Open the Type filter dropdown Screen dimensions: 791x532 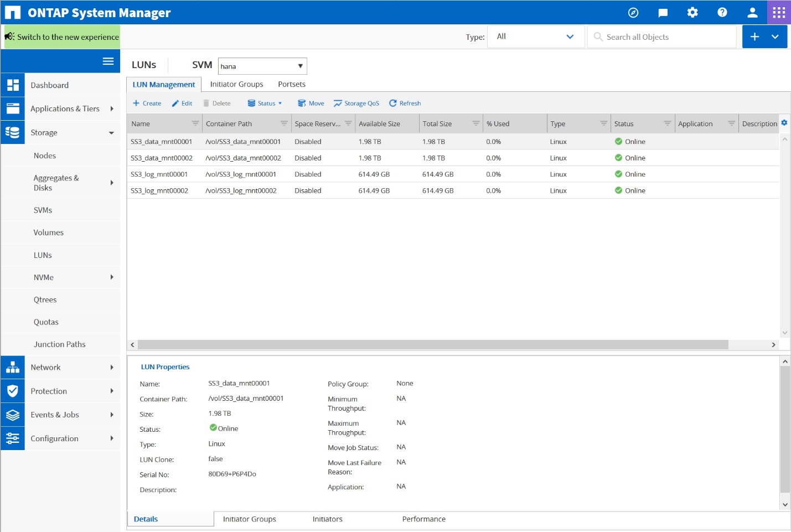[535, 37]
